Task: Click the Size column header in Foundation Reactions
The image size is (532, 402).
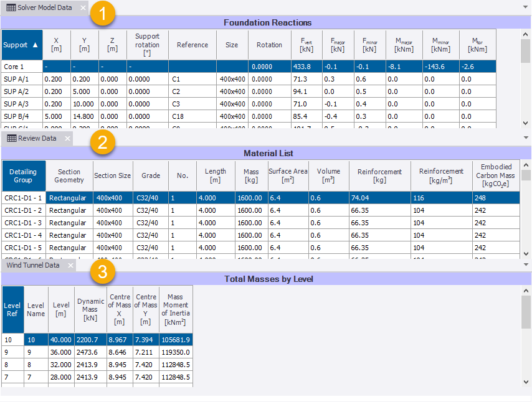Action: pos(232,45)
